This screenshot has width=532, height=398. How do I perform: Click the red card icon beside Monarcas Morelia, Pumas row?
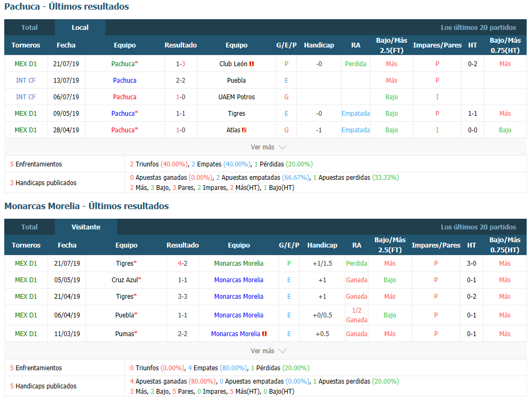coord(264,334)
